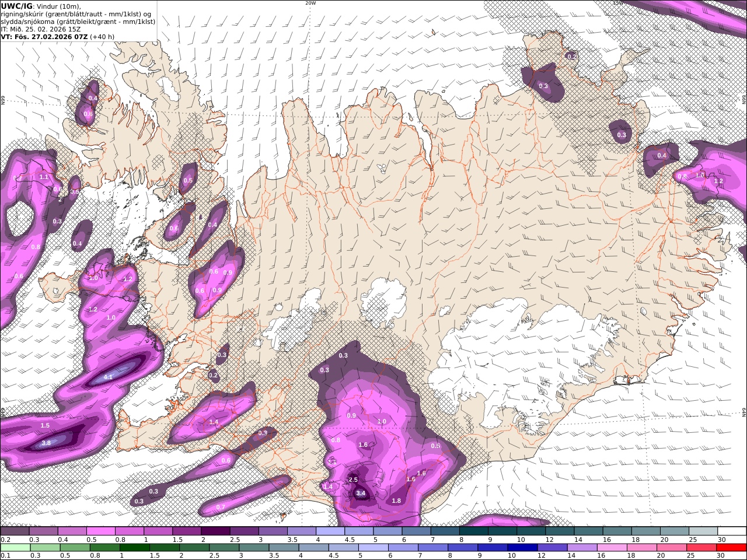Screen dimensions: 747x560
Task: Click the '0.1' label on the rain legend
Action: tap(5, 555)
